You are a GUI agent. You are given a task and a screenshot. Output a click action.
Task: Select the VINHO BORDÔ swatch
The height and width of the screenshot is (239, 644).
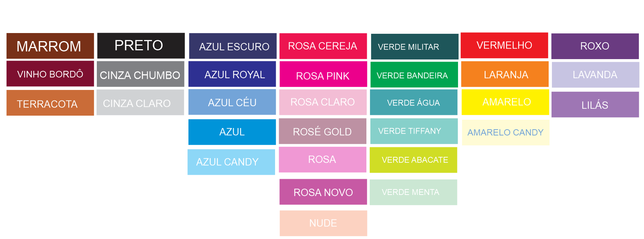[x=50, y=74]
